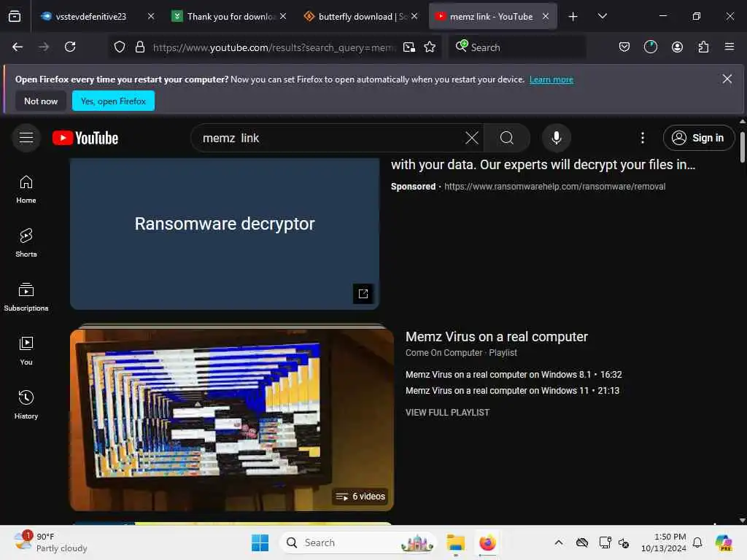Open clock showing 1:50 PM
The width and height of the screenshot is (747, 560).
(x=664, y=542)
